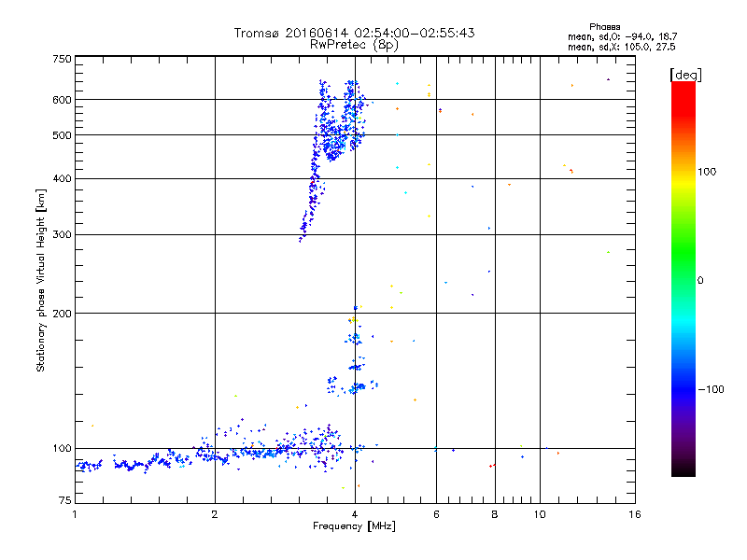Select the 'mean, sd,X: 105.0, 27.5' statistics line
The image size is (747, 560).
click(621, 47)
